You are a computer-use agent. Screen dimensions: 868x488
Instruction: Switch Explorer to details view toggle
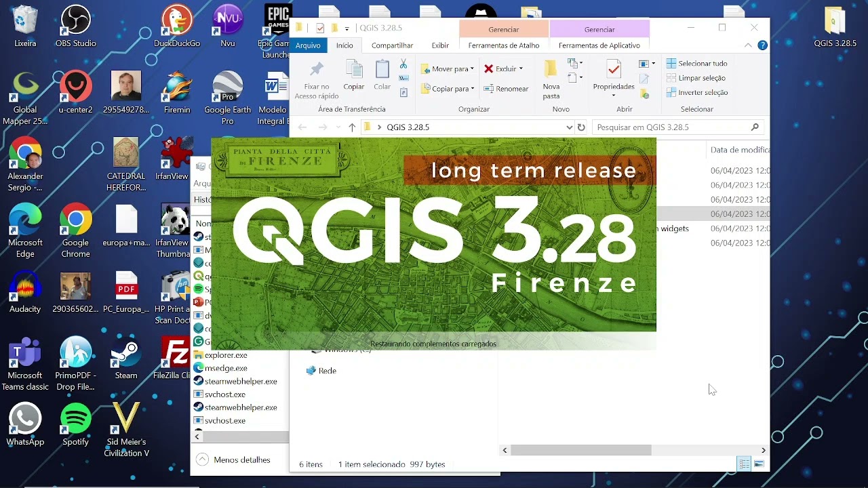[745, 464]
